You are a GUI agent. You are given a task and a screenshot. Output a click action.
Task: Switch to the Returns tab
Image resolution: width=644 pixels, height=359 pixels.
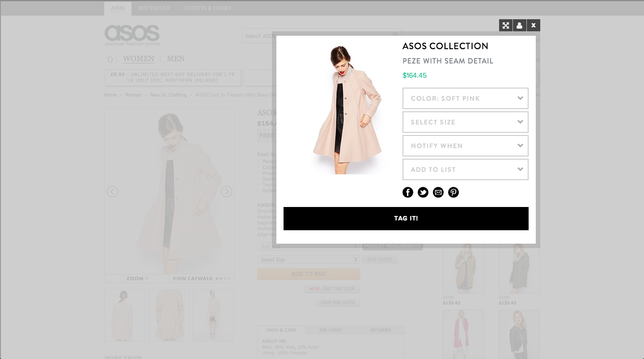[x=381, y=330]
